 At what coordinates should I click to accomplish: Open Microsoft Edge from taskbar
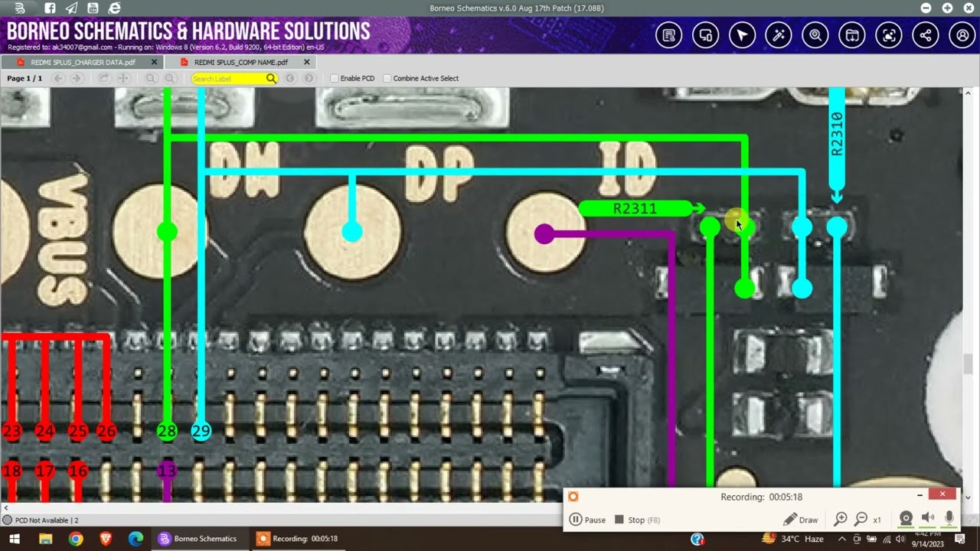(136, 539)
